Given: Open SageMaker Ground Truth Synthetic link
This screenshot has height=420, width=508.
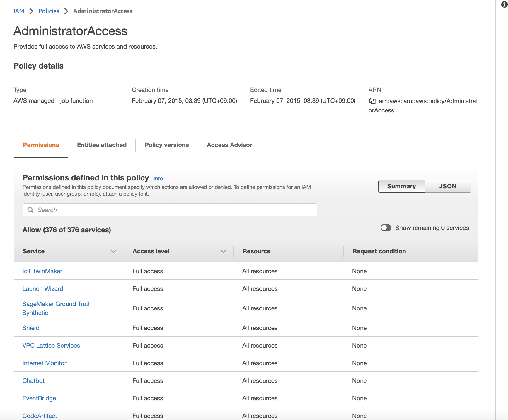Looking at the screenshot, I should [57, 308].
